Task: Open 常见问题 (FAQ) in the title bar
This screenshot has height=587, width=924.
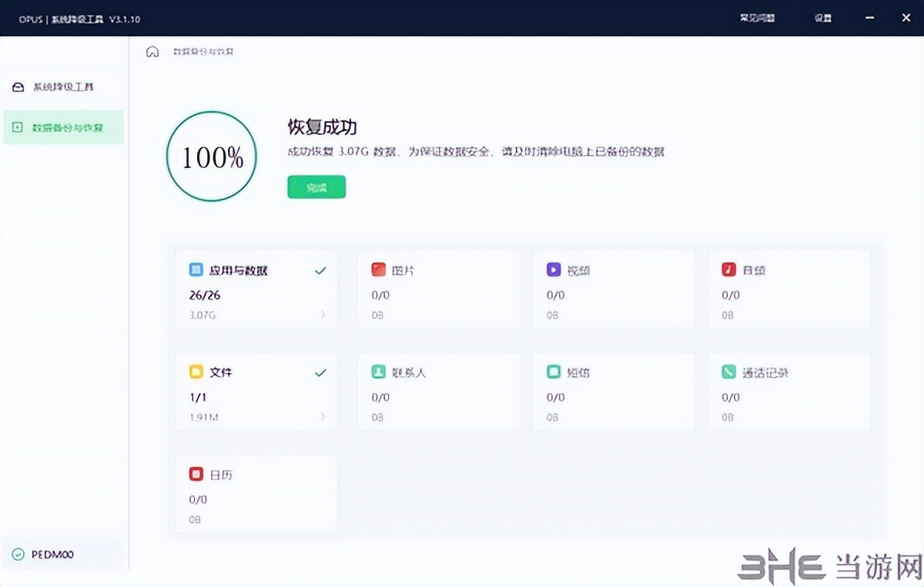Action: 758,17
